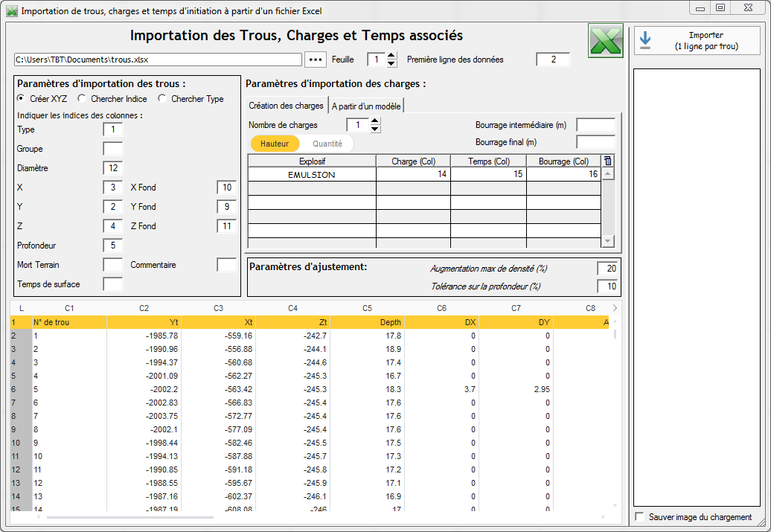Image resolution: width=771 pixels, height=532 pixels.
Task: Click the Explosif column header
Action: pos(312,161)
